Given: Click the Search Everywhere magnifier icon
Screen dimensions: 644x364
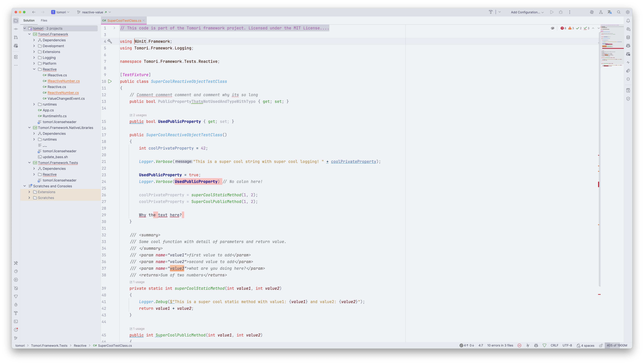Looking at the screenshot, I should [x=619, y=12].
